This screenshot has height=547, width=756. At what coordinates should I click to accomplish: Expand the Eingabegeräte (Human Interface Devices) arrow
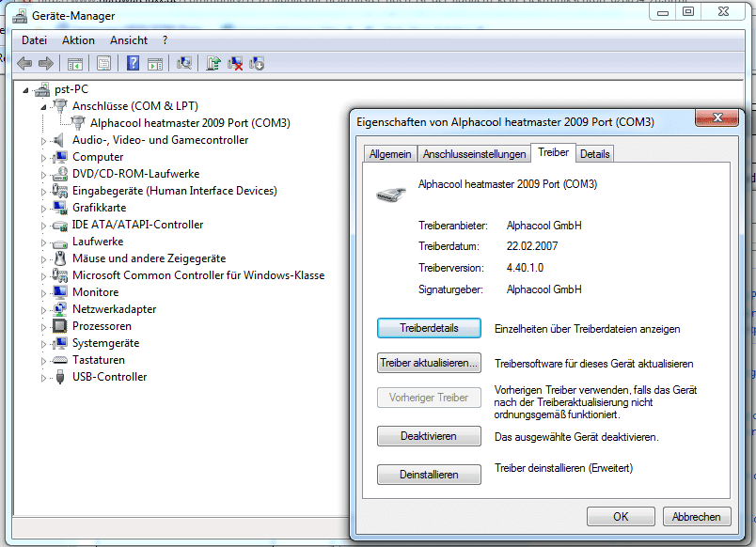(43, 192)
